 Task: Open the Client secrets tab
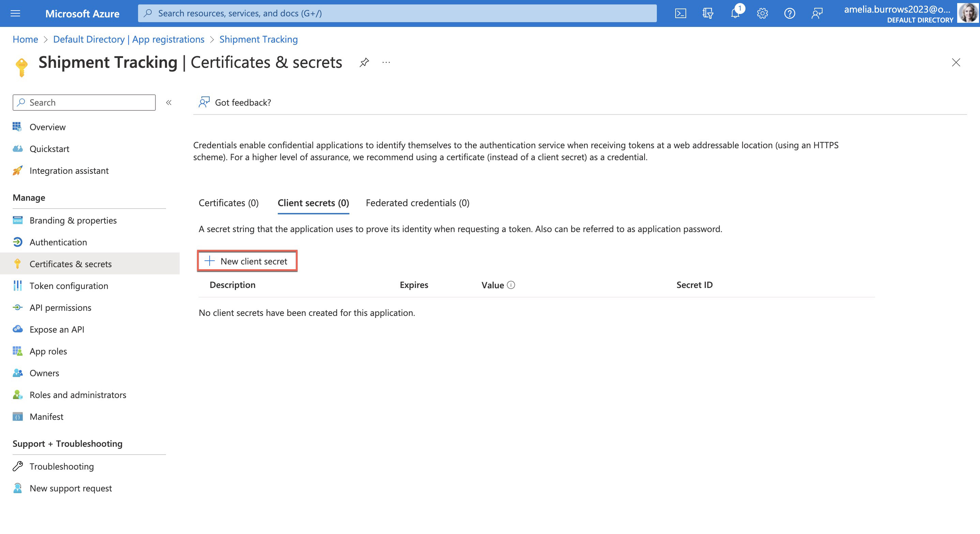(x=313, y=202)
